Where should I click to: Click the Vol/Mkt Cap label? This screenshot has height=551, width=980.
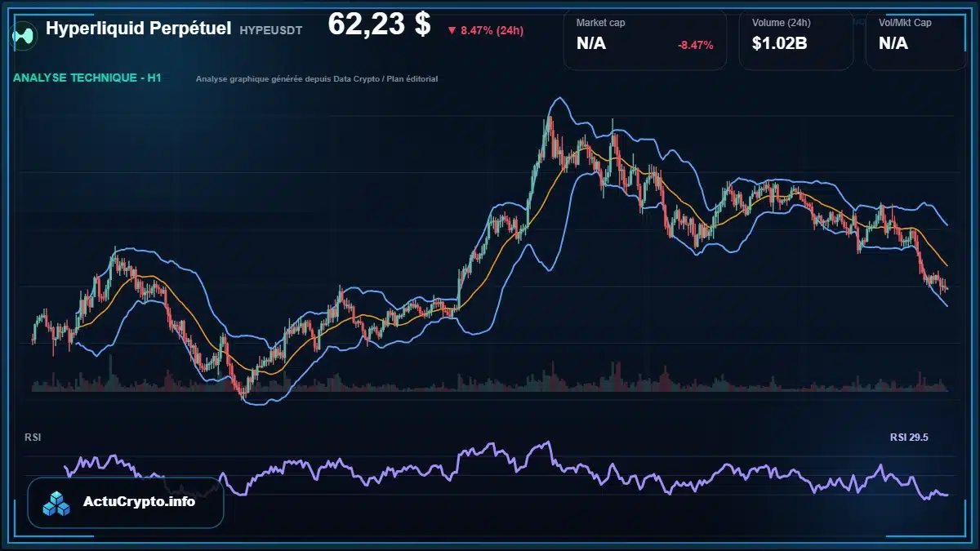tap(905, 23)
